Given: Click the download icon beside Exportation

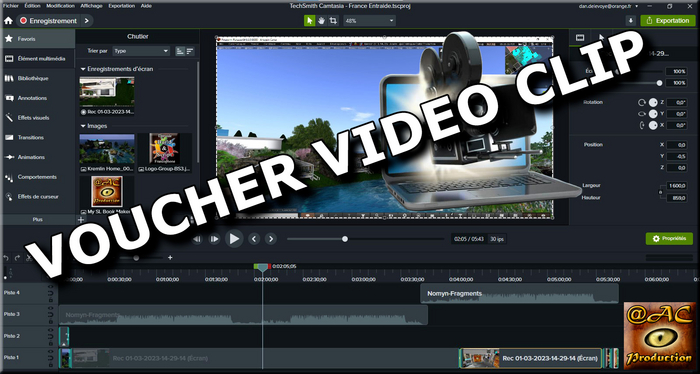Looking at the screenshot, I should 630,21.
